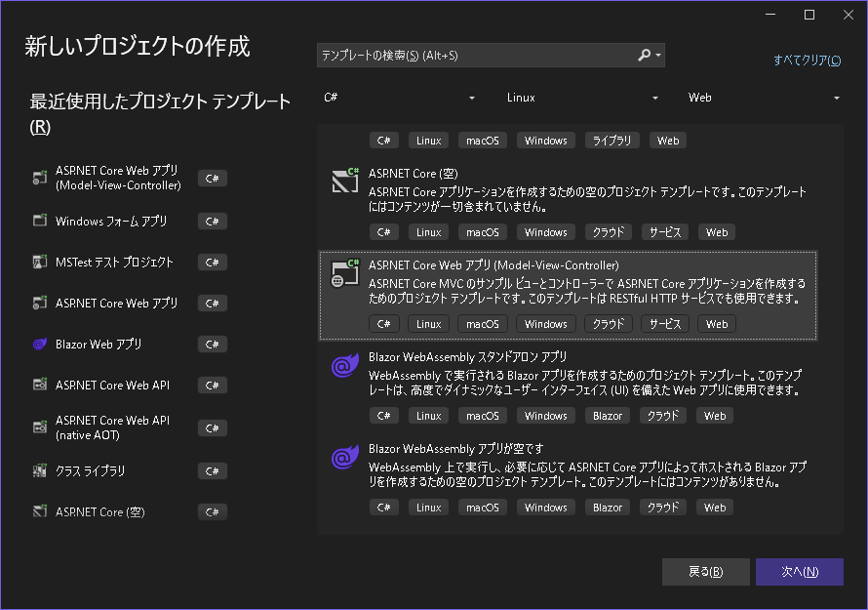
Task: Select recent template ASP.NET Core Web アプリ (Model-View-Controller)
Action: [130, 178]
